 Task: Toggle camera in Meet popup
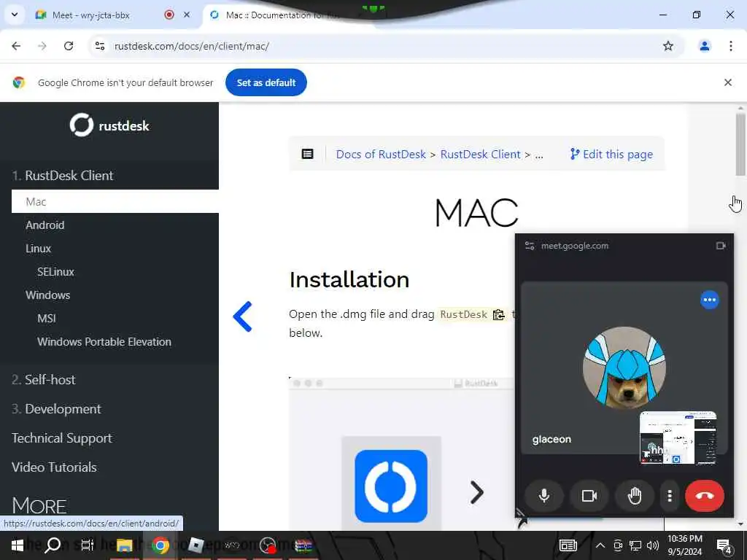tap(589, 496)
